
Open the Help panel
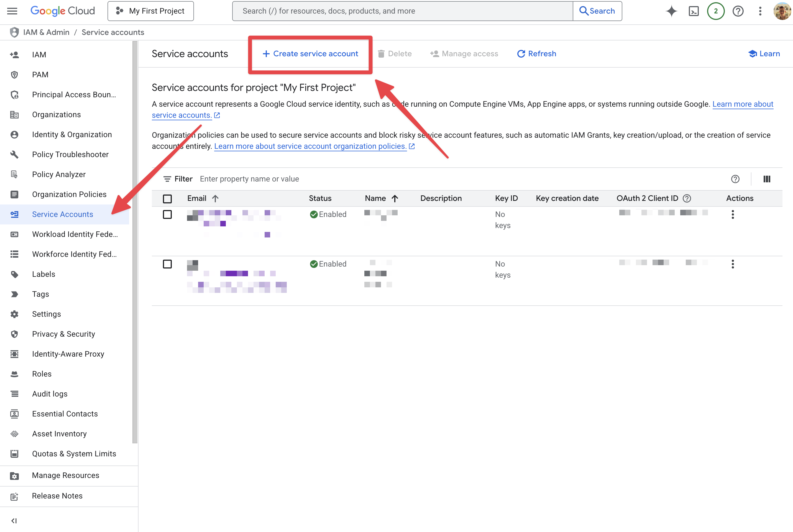click(x=738, y=11)
